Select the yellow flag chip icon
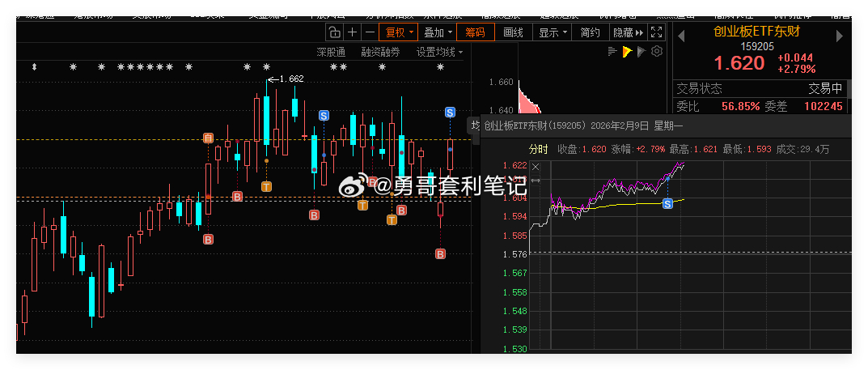 (x=627, y=52)
